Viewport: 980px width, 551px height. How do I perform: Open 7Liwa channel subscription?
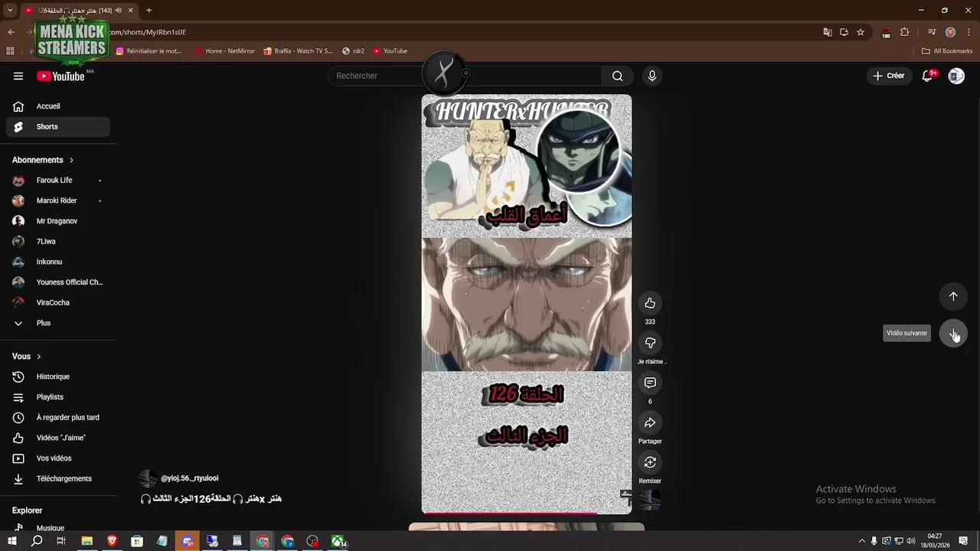pyautogui.click(x=58, y=242)
